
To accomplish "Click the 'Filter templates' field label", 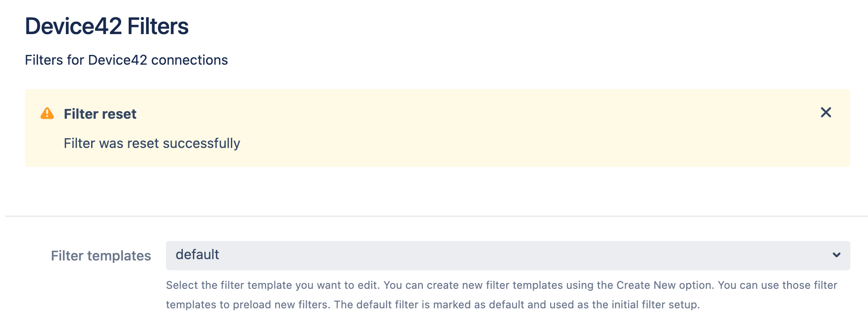I will click(x=101, y=256).
